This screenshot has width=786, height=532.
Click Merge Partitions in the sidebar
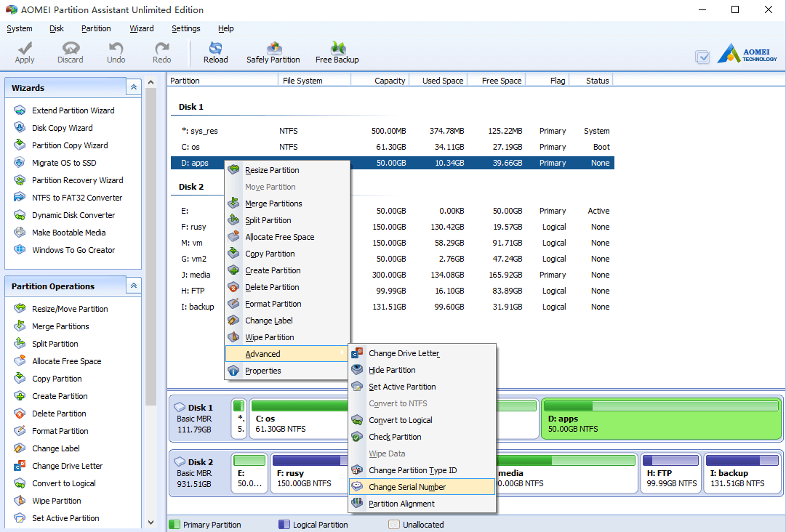[x=60, y=326]
